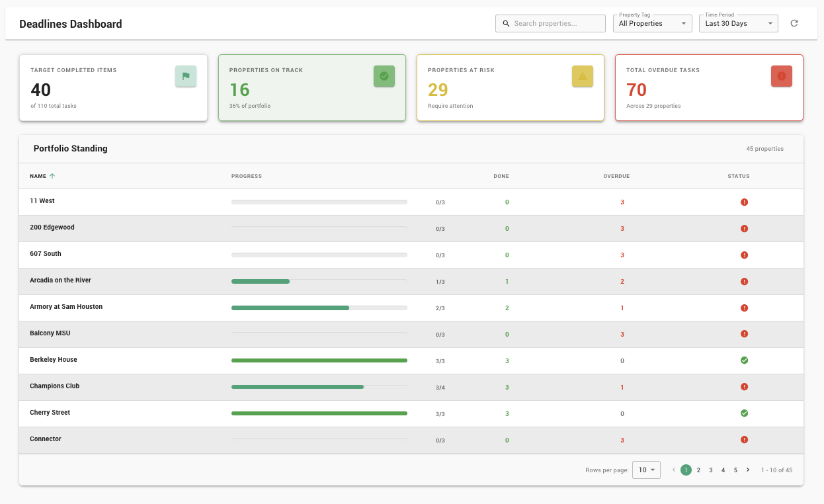The width and height of the screenshot is (824, 504).
Task: Click the green check status for Berkeley House
Action: [x=744, y=360]
